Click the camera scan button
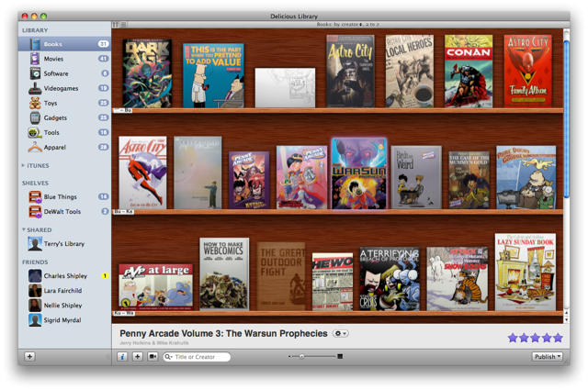 pyautogui.click(x=153, y=357)
